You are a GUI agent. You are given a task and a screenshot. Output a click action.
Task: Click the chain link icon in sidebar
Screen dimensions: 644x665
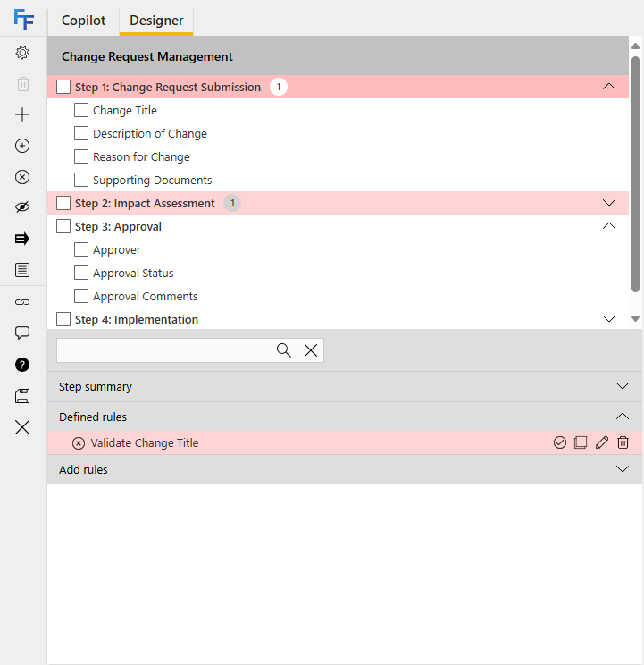pos(22,302)
